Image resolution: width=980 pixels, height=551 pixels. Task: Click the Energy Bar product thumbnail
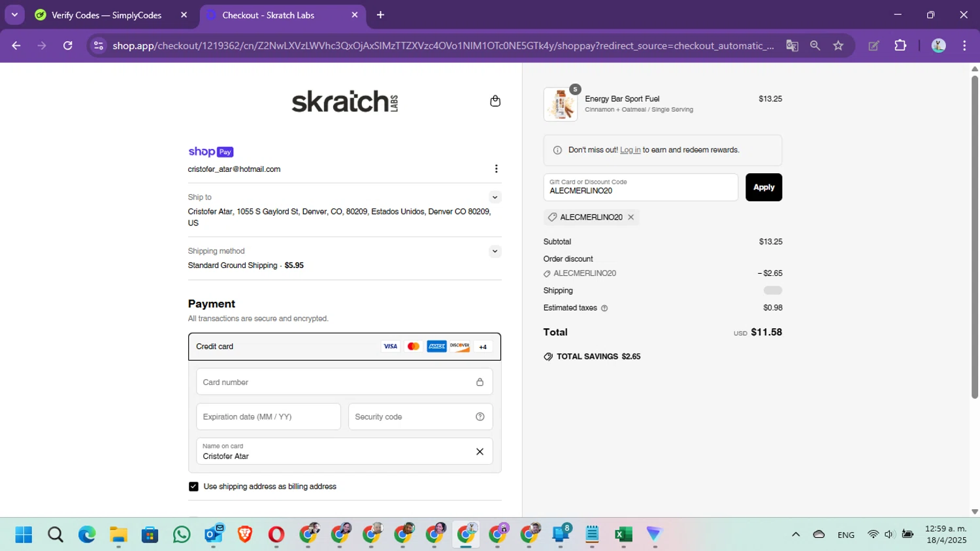pos(561,104)
